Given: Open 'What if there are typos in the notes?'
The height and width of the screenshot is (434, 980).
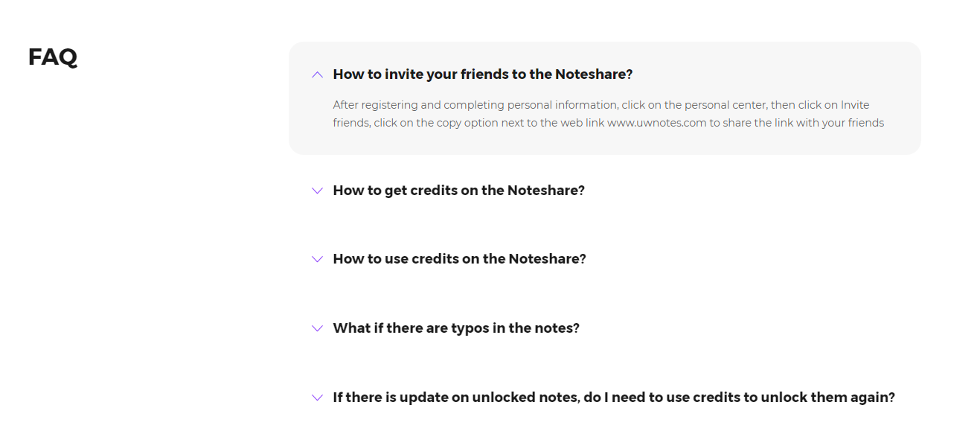Looking at the screenshot, I should [x=455, y=328].
